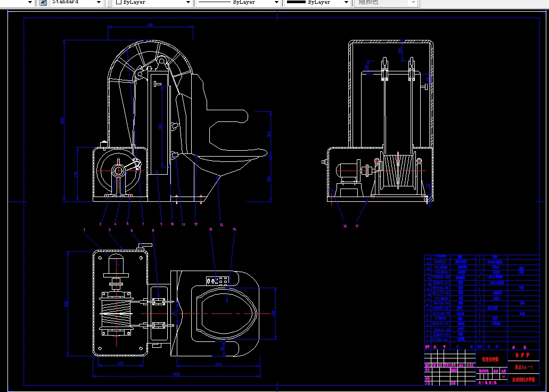549x392 pixels.
Task: Select leader balloon number 1 above plan view
Action: 84,230
